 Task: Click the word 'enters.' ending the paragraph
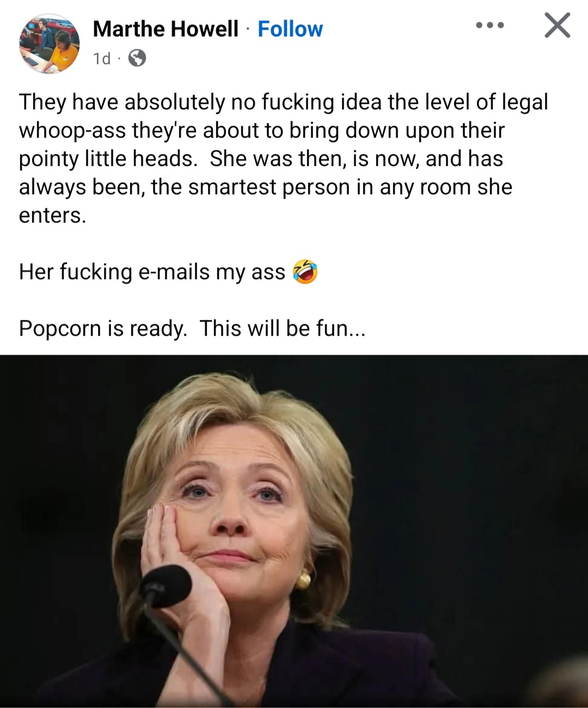coord(52,216)
